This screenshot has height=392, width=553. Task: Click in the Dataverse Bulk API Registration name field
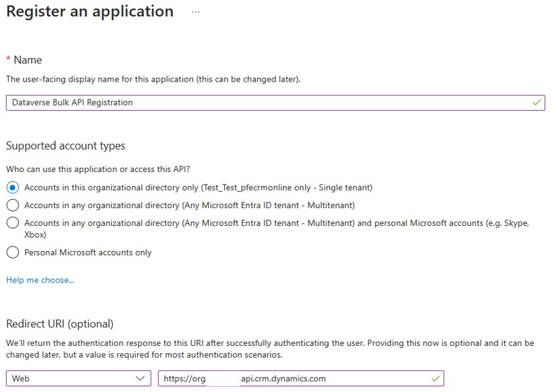pyautogui.click(x=264, y=103)
